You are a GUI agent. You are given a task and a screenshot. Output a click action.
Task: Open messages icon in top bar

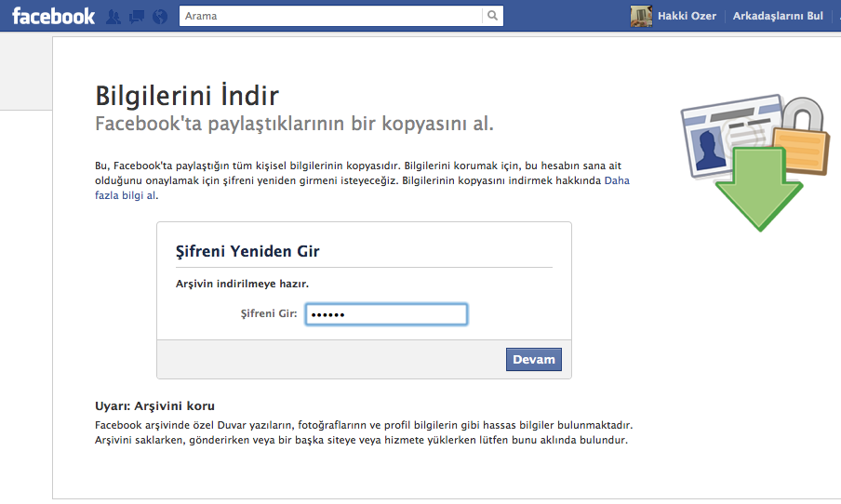pyautogui.click(x=136, y=17)
